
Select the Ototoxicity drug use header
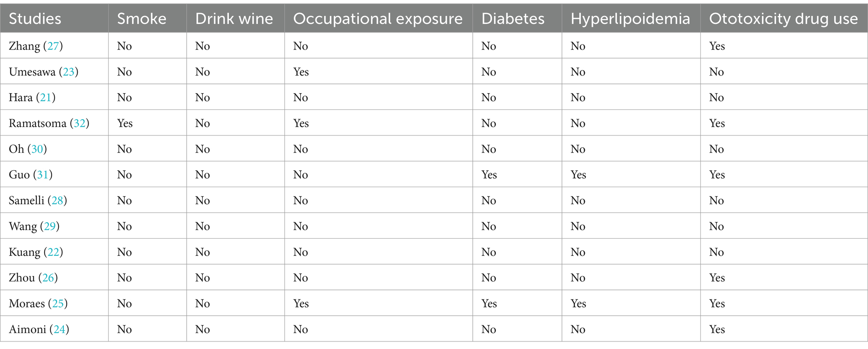[784, 19]
